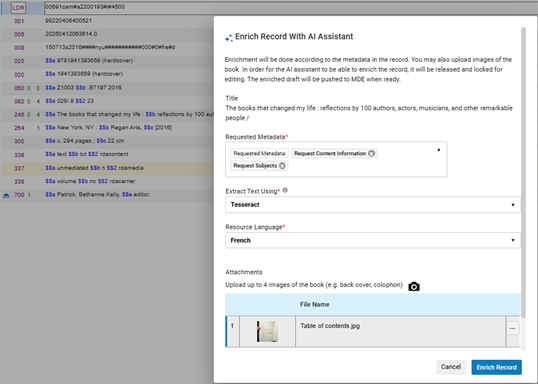Select the Table of contents.jpg file name
This screenshot has height=384, width=538.
[330, 326]
